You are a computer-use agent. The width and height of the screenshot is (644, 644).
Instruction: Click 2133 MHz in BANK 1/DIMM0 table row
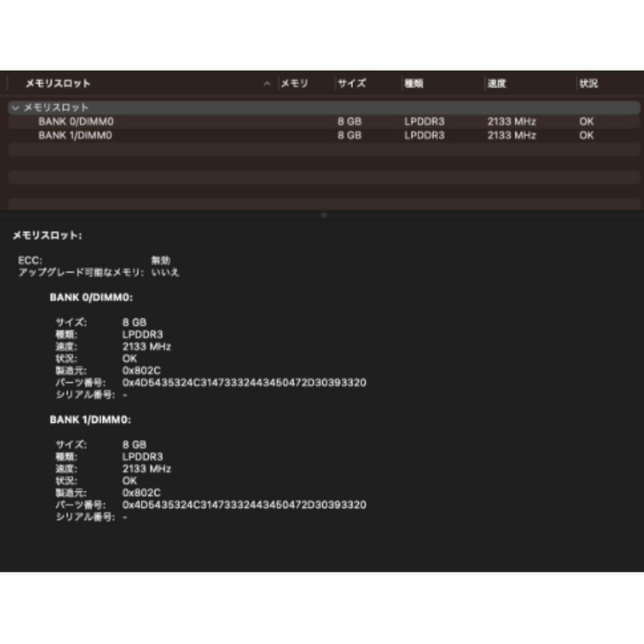click(512, 135)
